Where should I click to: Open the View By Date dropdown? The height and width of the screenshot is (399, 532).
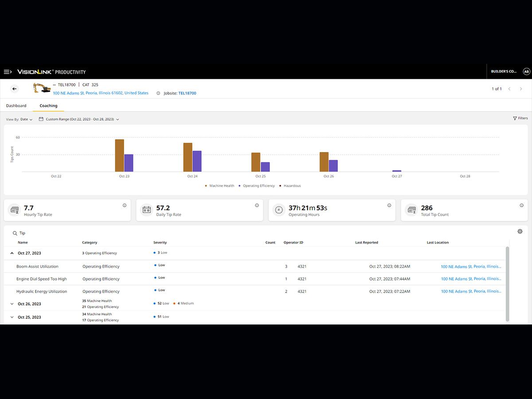pos(24,119)
